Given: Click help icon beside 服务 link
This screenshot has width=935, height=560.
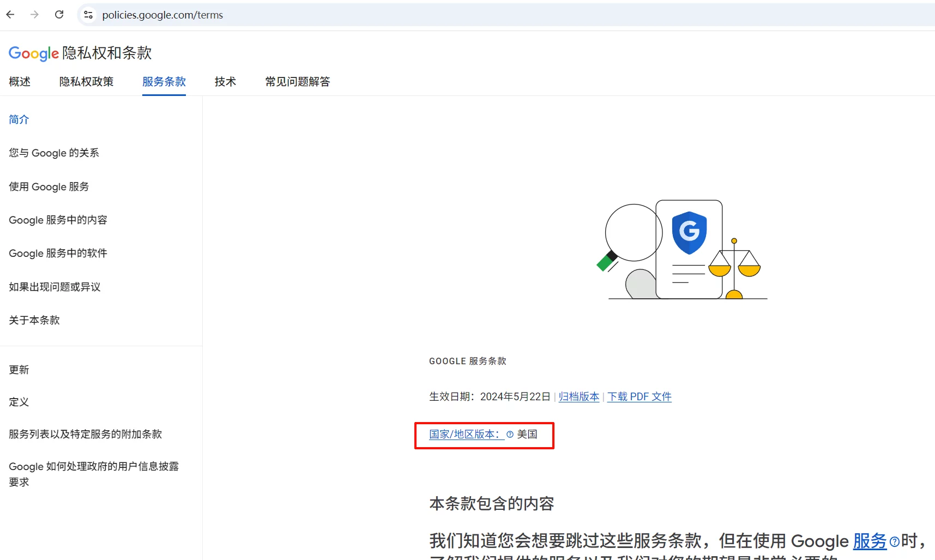Looking at the screenshot, I should 894,541.
